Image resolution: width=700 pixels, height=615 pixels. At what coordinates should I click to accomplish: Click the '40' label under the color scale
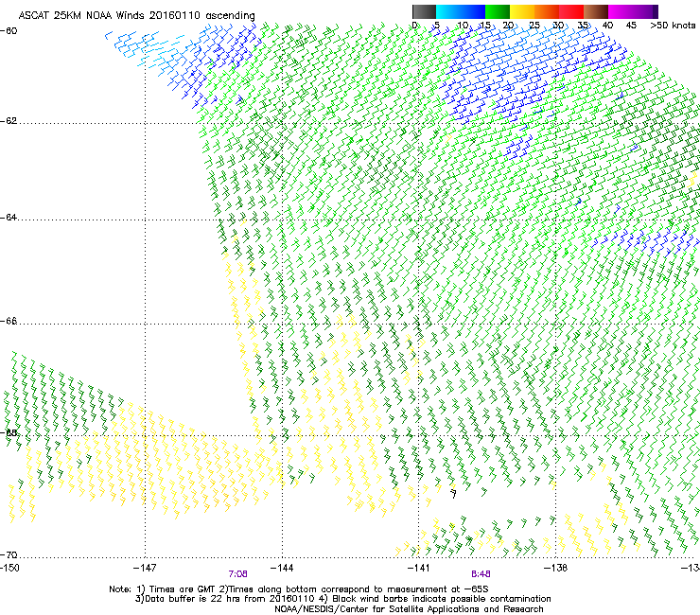point(607,25)
